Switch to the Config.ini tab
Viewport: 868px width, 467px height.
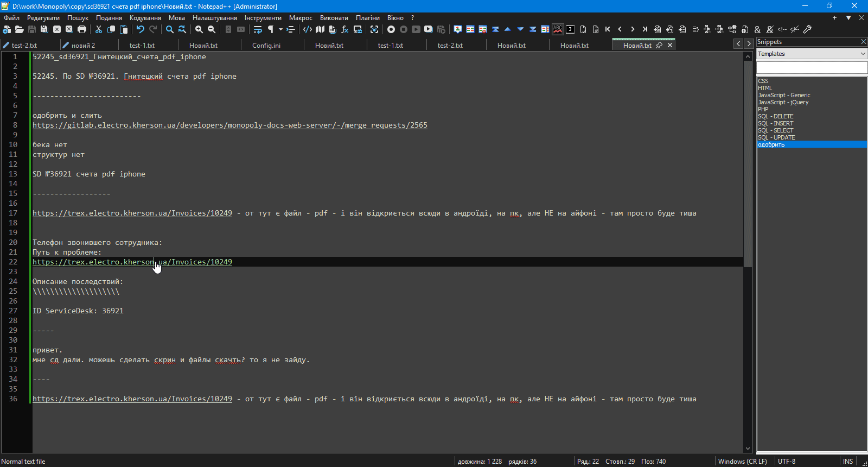pyautogui.click(x=266, y=46)
